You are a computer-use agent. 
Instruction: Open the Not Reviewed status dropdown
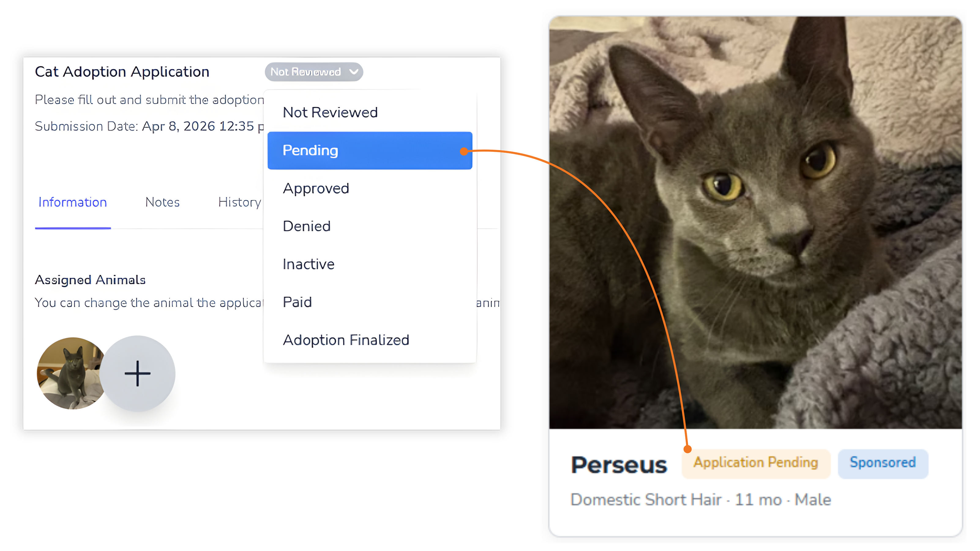click(x=313, y=72)
